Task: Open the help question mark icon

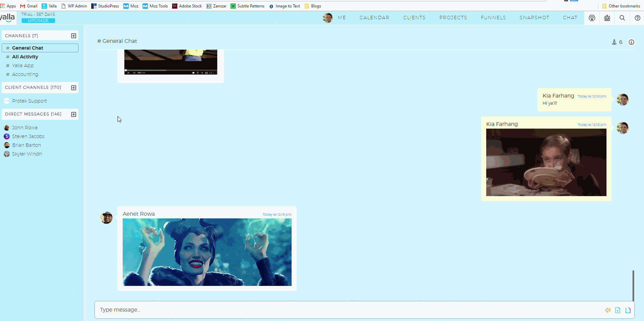Action: point(638,18)
